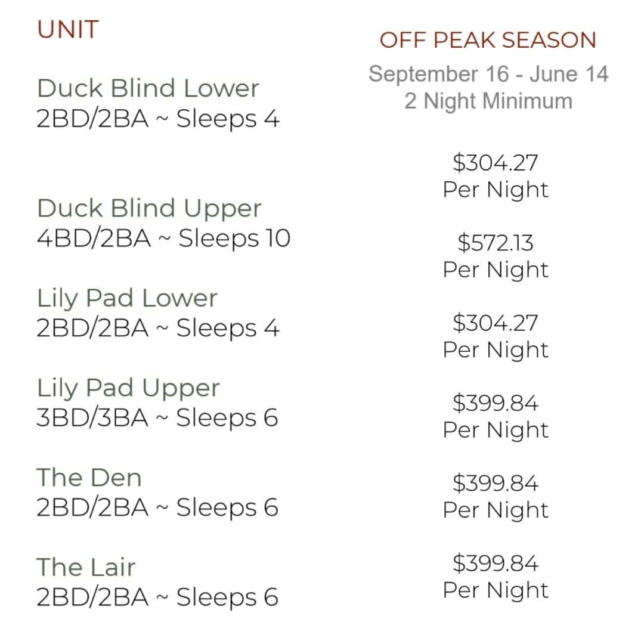This screenshot has width=644, height=644.
Task: Click the UNIT column heading
Action: click(x=68, y=30)
